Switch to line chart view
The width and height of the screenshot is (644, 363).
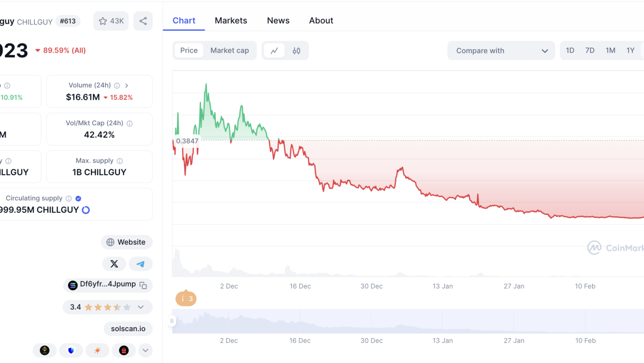(274, 50)
